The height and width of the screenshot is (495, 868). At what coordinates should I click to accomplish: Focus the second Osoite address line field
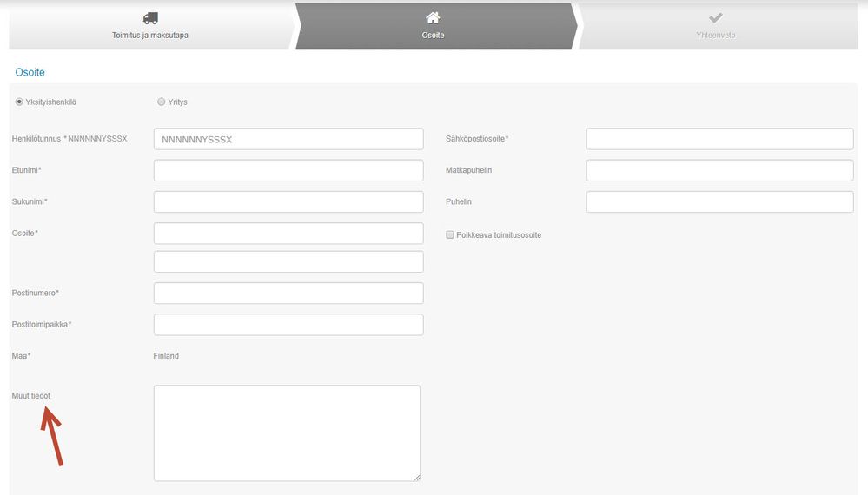point(288,262)
